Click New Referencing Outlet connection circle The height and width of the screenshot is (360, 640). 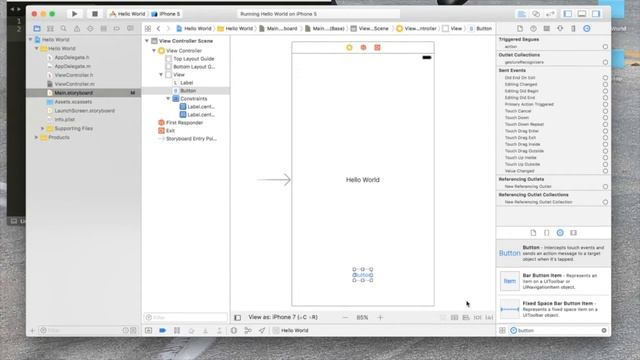(605, 187)
